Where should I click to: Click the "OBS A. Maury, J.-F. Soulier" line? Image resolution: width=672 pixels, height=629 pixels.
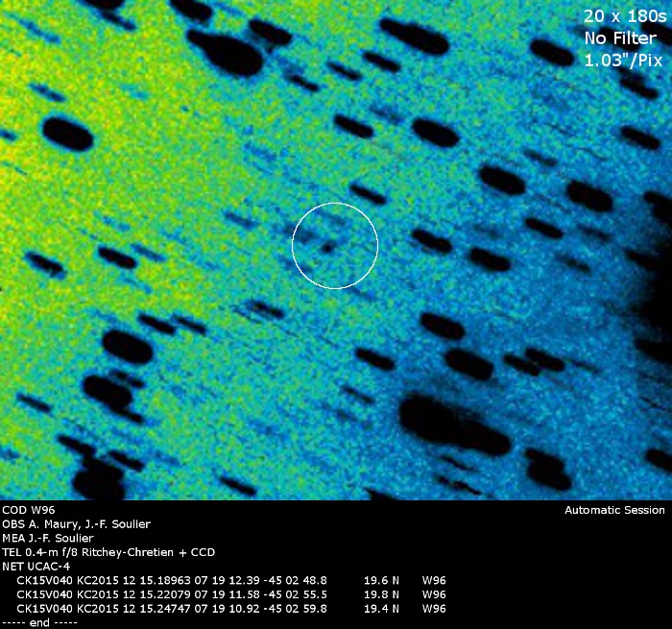tap(76, 524)
